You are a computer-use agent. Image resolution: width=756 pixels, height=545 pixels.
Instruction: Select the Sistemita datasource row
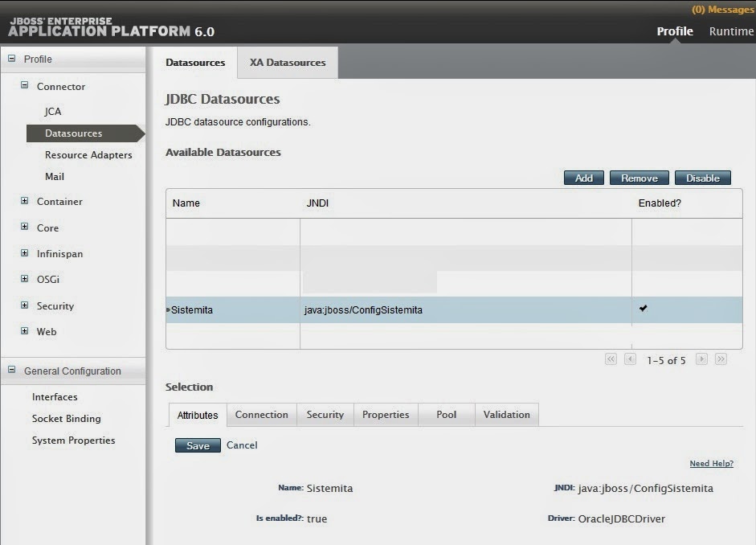tap(454, 309)
